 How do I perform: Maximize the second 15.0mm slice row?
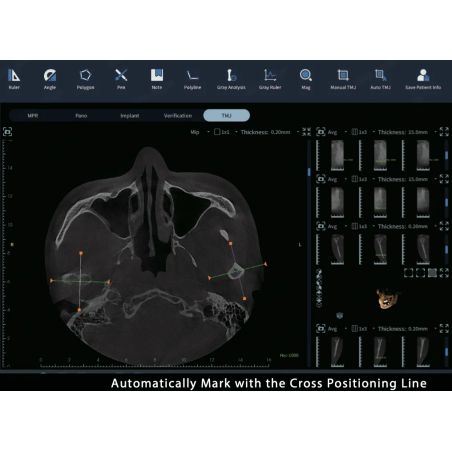[x=444, y=179]
